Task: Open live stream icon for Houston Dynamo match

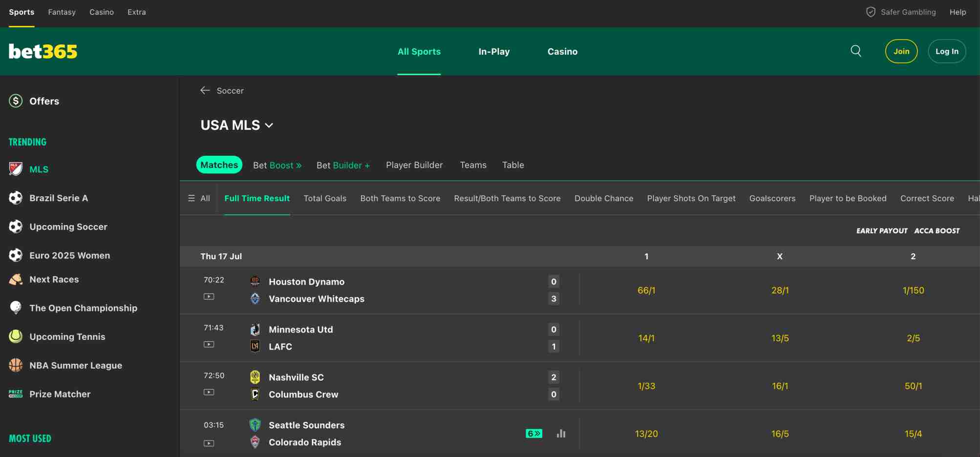Action: [209, 296]
